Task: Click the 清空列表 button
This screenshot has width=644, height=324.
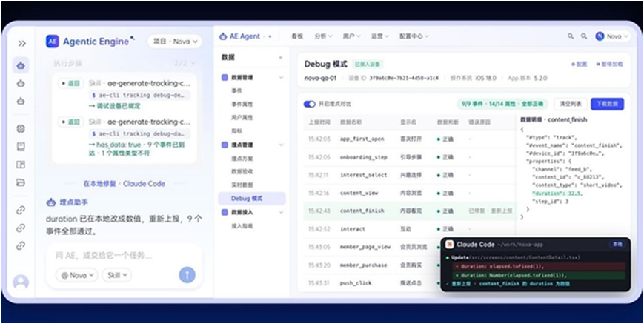Action: point(571,104)
